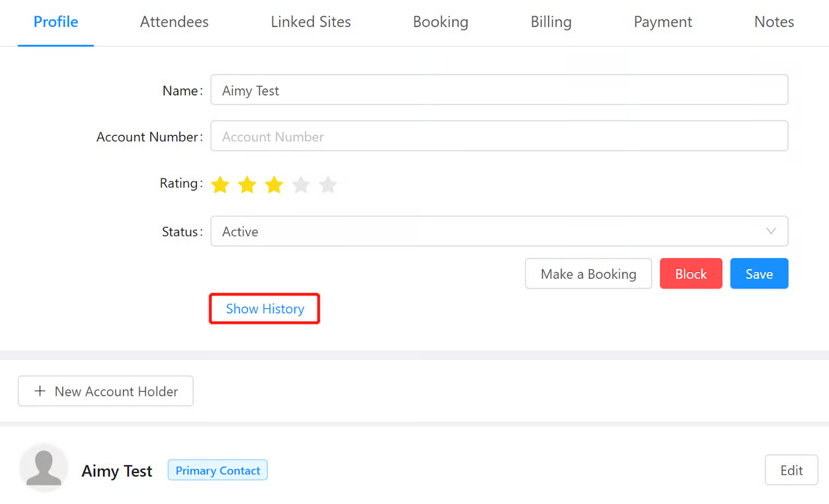829x504 pixels.
Task: Set rating to four stars
Action: [301, 185]
